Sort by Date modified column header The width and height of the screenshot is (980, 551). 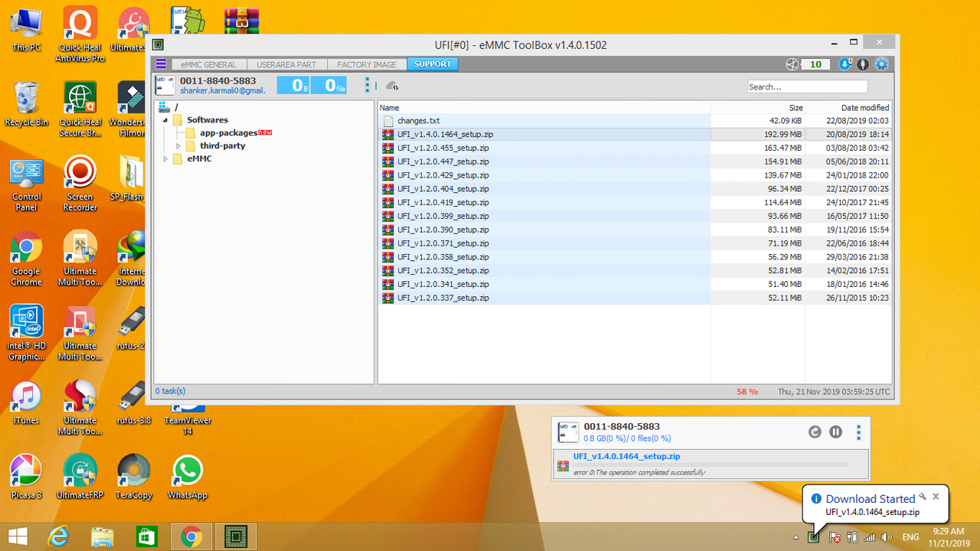coord(848,108)
